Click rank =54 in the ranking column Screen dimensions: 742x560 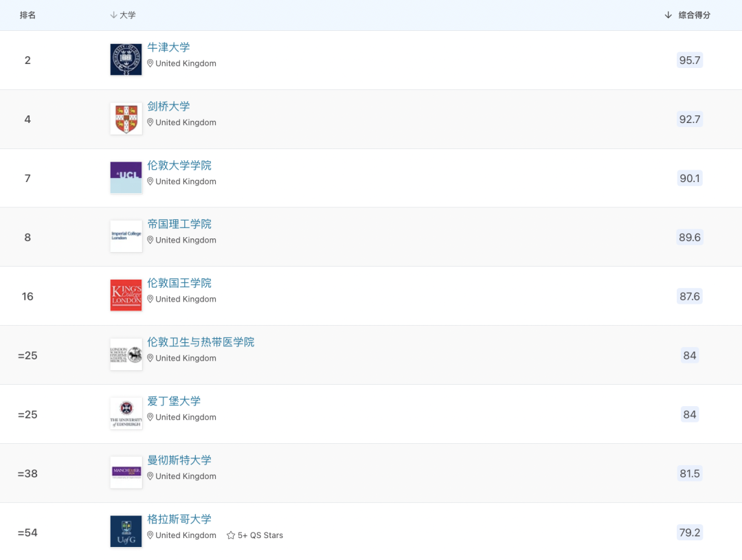tap(27, 533)
